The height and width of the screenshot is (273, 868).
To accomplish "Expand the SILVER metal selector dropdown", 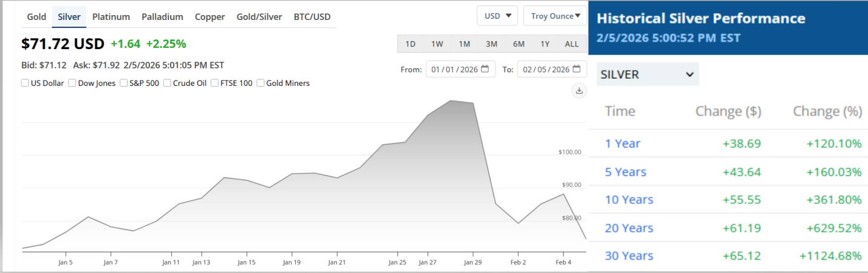I will click(x=648, y=74).
